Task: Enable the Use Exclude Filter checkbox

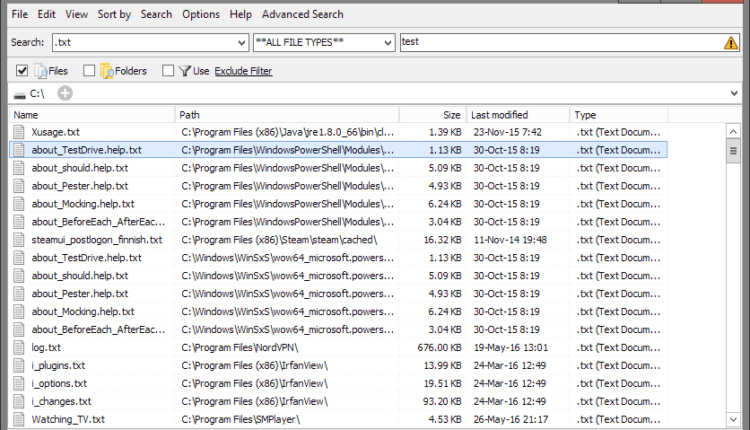Action: coord(168,71)
